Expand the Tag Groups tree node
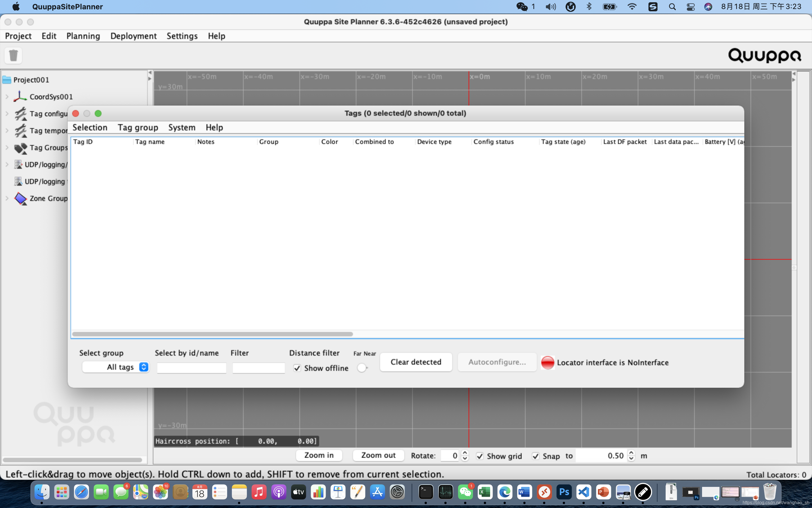Viewport: 812px width, 508px height. pyautogui.click(x=7, y=148)
